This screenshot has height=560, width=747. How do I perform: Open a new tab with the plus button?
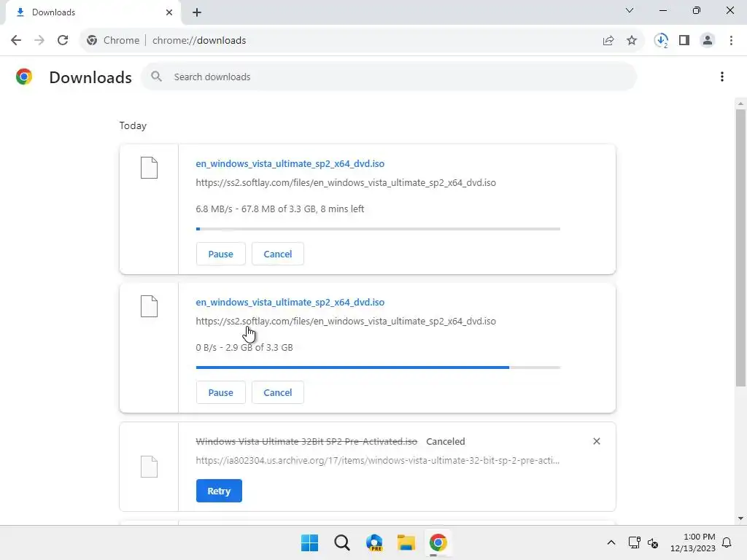tap(197, 12)
